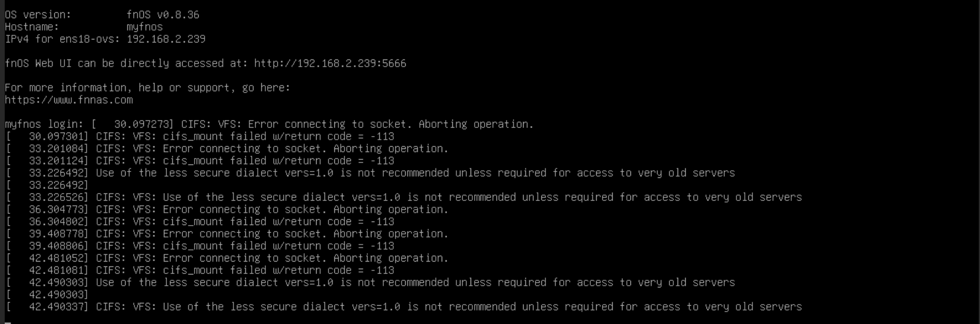Click the IPv4 address 192.168.2.239 for ens18-ovs
This screenshot has height=324, width=980.
(x=166, y=39)
